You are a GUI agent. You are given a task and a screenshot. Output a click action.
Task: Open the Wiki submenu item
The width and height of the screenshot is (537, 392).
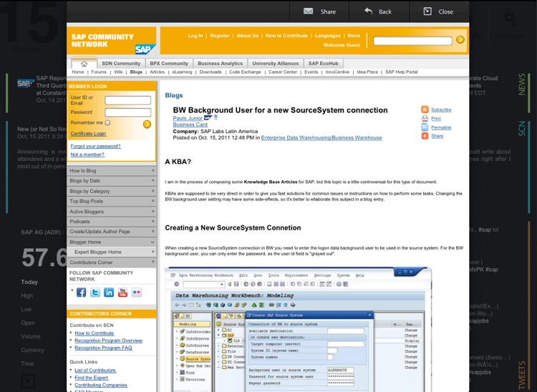pos(118,72)
